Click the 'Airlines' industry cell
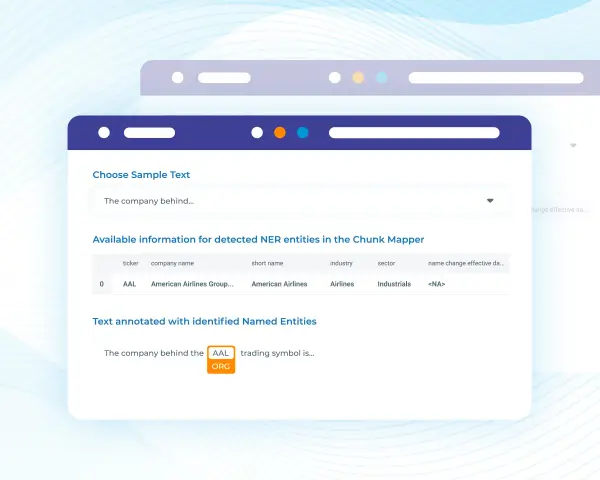 342,284
